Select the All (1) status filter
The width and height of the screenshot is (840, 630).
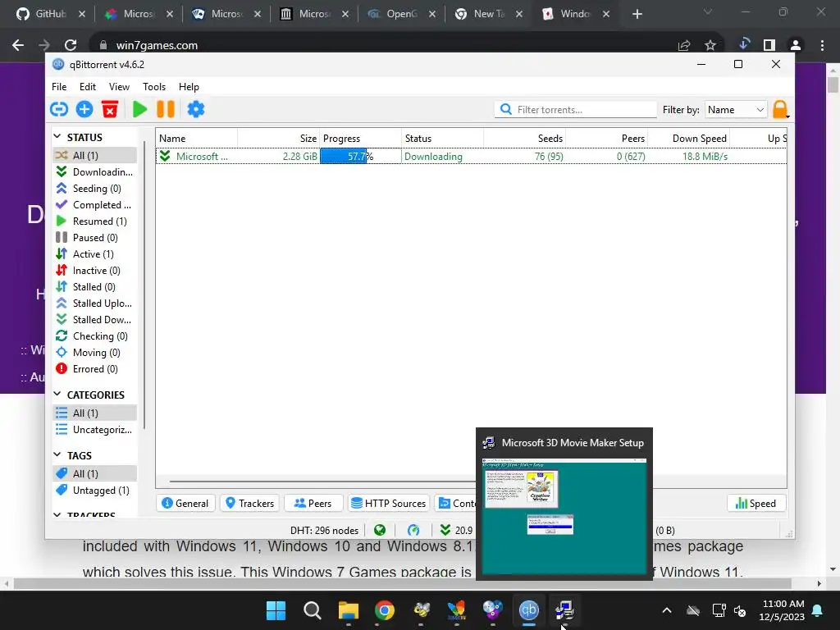(x=95, y=155)
